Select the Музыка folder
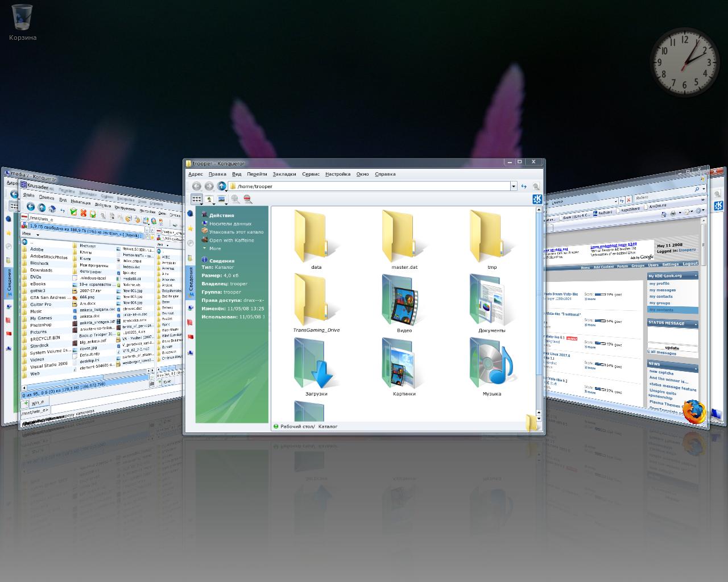This screenshot has width=728, height=582. pos(492,367)
